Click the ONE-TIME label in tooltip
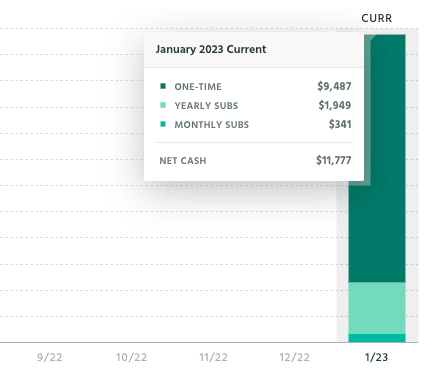Image resolution: width=442 pixels, height=379 pixels. click(x=198, y=87)
